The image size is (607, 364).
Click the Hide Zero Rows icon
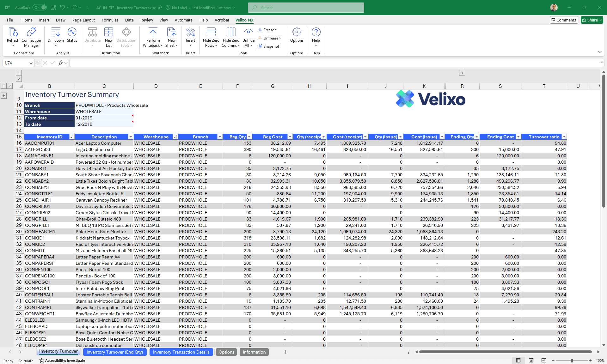[211, 32]
